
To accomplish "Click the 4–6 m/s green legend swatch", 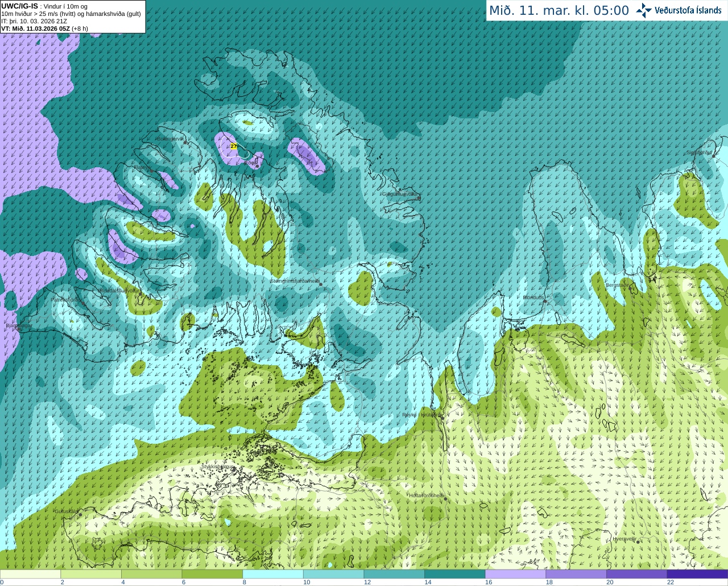I will 151,574.
